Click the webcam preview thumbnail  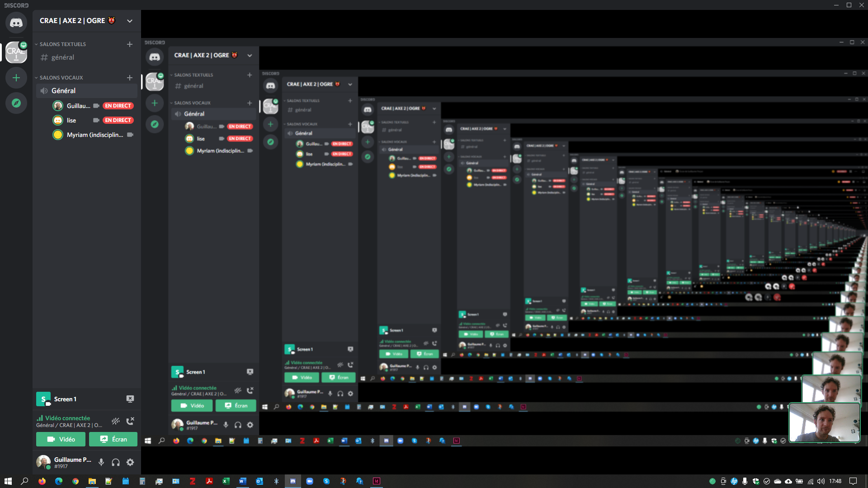pyautogui.click(x=824, y=422)
